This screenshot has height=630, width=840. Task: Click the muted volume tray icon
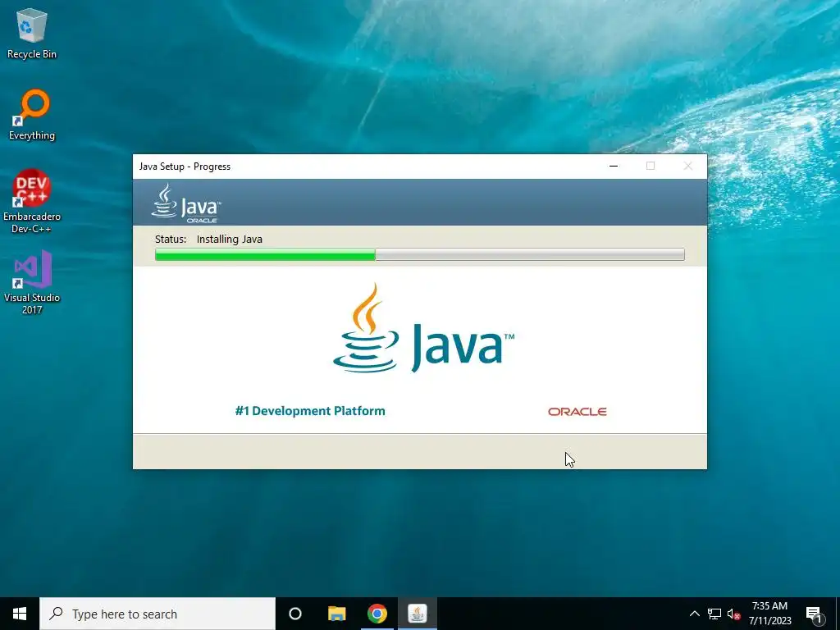coord(733,614)
